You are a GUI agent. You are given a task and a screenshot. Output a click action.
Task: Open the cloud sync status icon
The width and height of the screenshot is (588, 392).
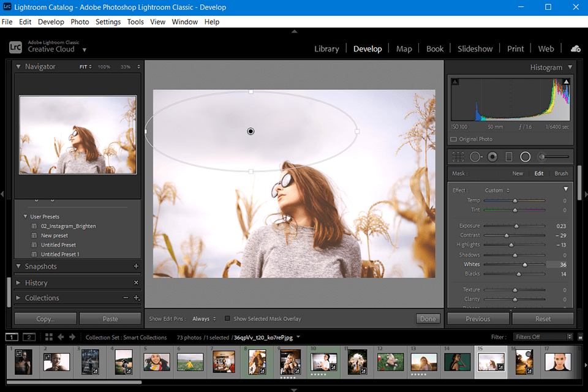point(575,48)
